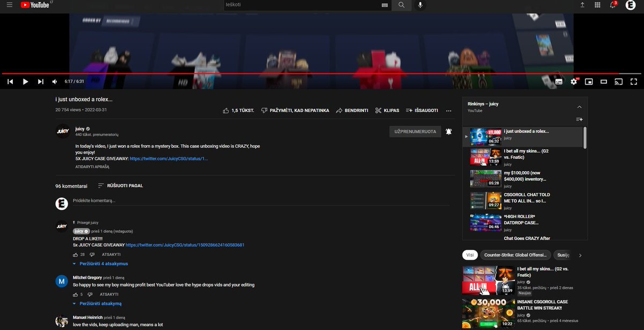Open player settings gear
Image resolution: width=644 pixels, height=330 pixels.
click(x=574, y=82)
